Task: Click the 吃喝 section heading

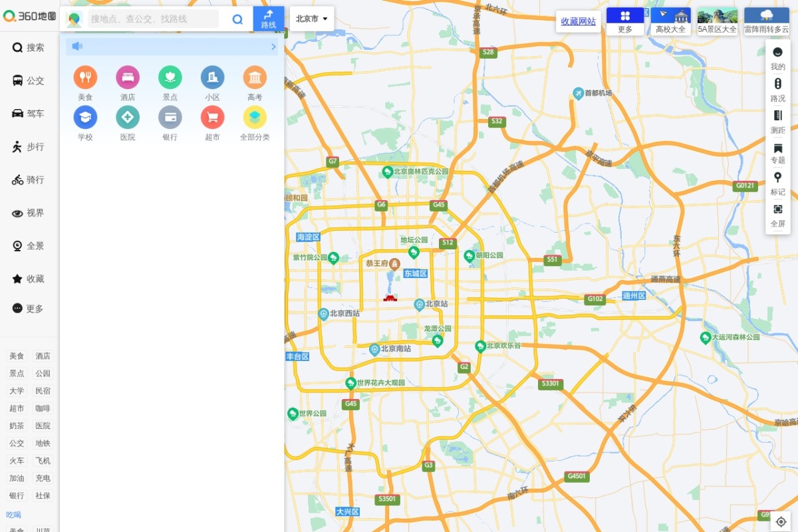Action: [x=14, y=515]
